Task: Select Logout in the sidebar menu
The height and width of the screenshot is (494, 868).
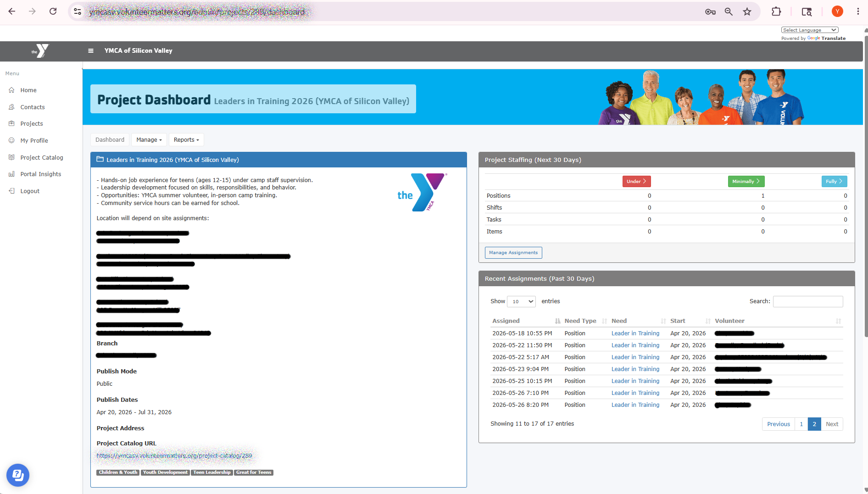Action: [30, 191]
